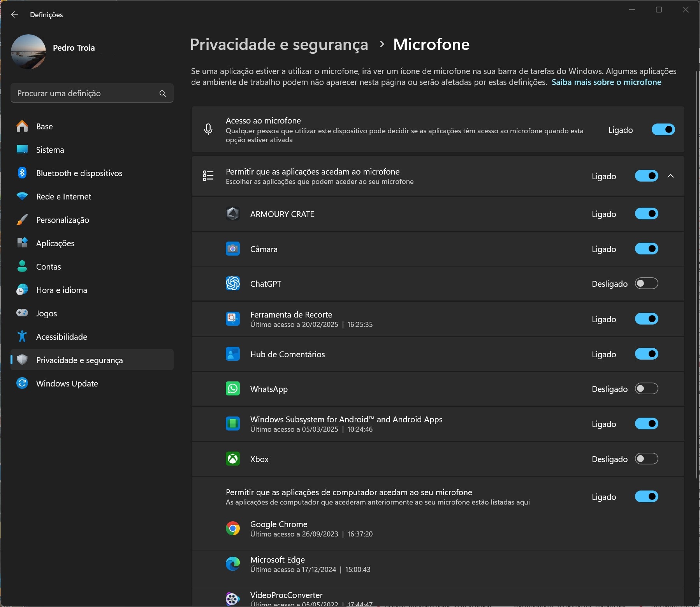The image size is (700, 607).
Task: Select Personalização in sidebar
Action: [92, 220]
